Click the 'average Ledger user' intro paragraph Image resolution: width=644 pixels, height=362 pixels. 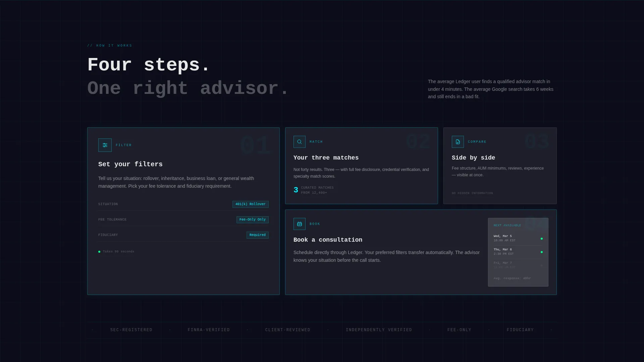tap(491, 89)
